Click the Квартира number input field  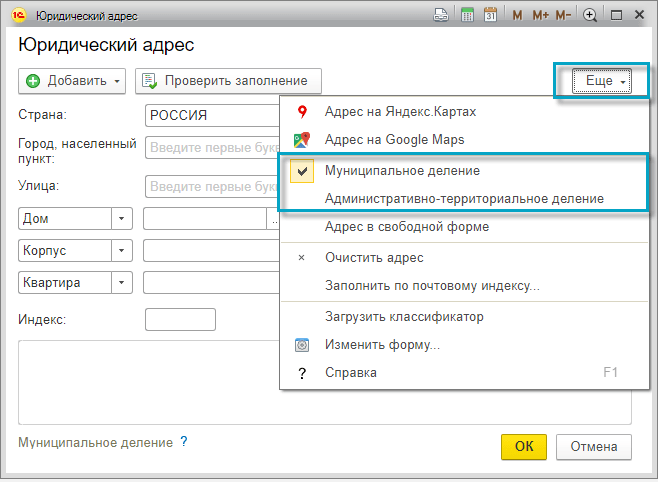[212, 283]
